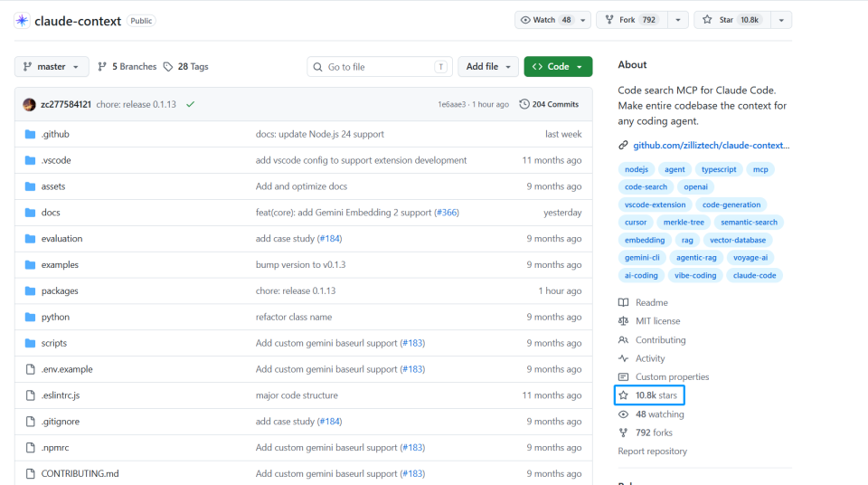Click latest commit 'chore: release 0.1.13' header
The image size is (868, 485).
(137, 104)
